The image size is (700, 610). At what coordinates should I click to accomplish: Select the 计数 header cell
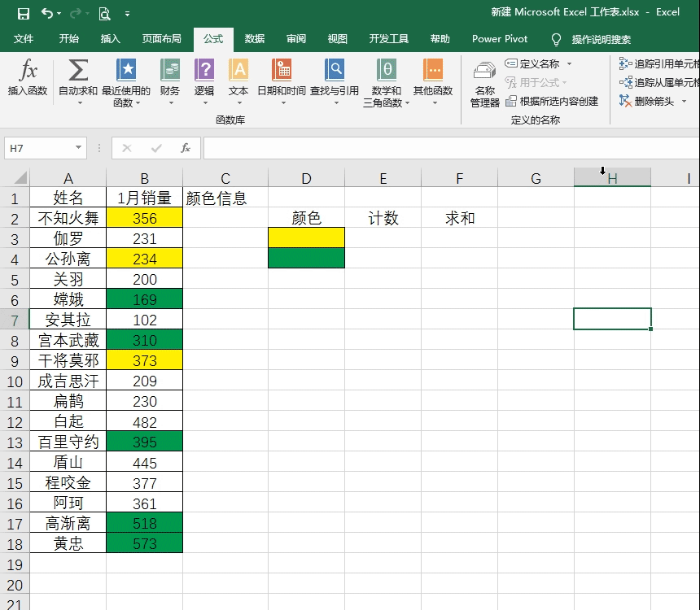[x=383, y=217]
